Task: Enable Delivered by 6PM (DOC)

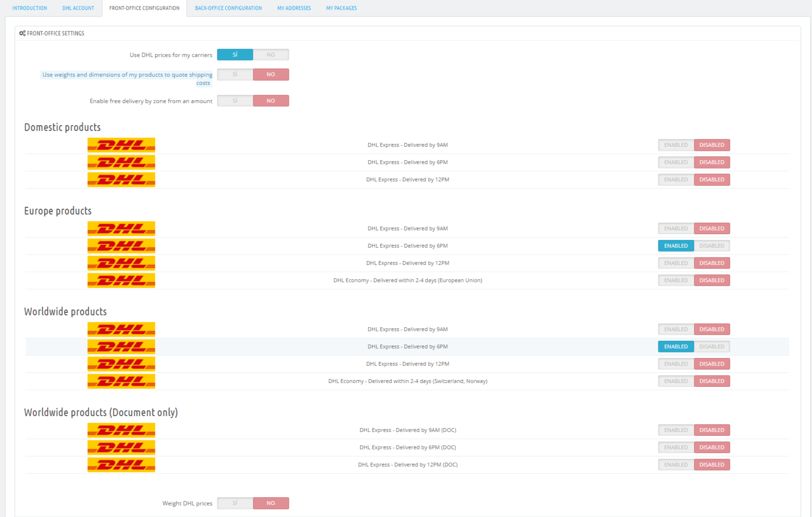Action: click(676, 447)
